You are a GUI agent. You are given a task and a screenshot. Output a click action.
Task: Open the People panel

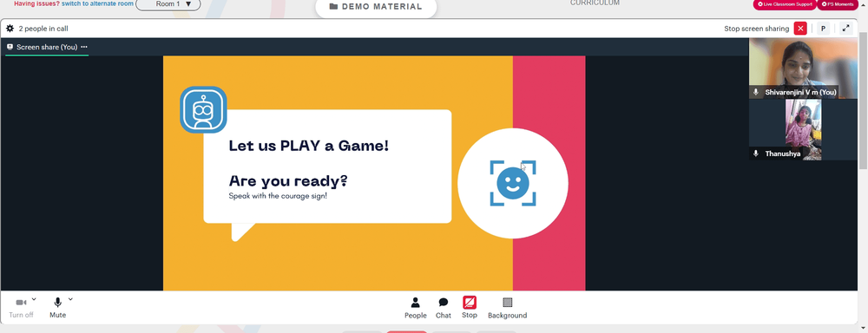point(415,308)
